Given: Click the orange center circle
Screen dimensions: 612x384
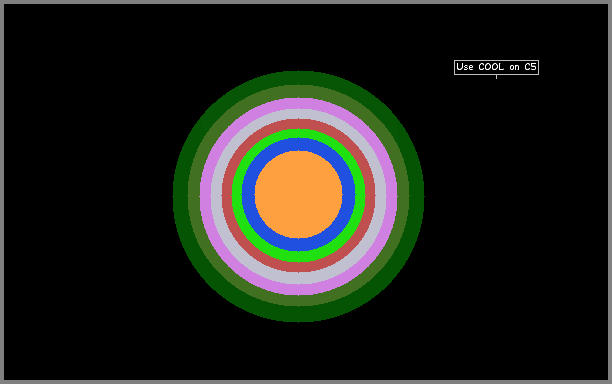Looking at the screenshot, I should coord(299,194).
